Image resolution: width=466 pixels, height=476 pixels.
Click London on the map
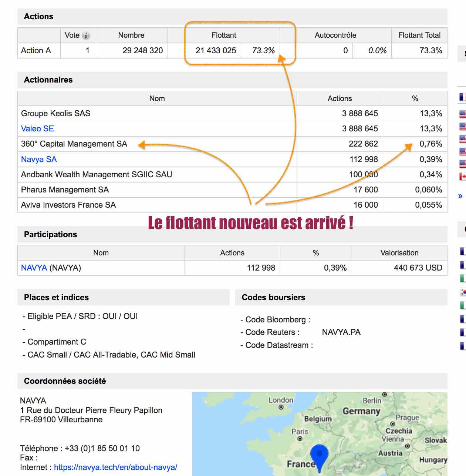(x=281, y=400)
